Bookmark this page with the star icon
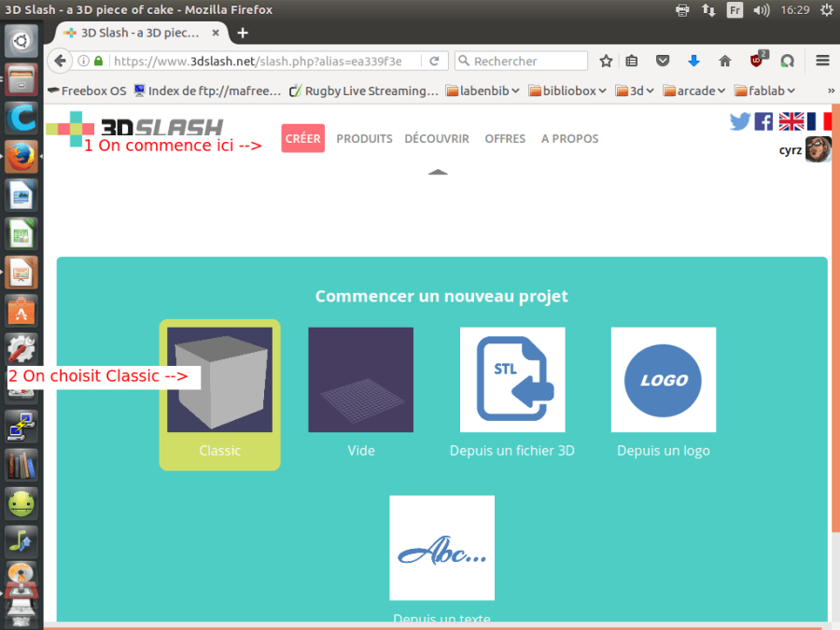The height and width of the screenshot is (630, 840). coord(606,61)
